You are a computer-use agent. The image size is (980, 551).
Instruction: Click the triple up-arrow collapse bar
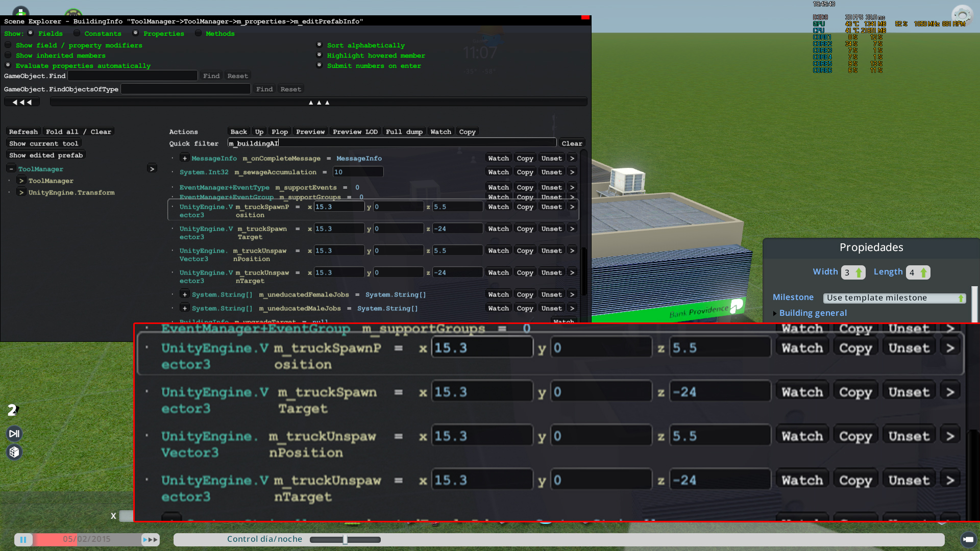tap(318, 102)
